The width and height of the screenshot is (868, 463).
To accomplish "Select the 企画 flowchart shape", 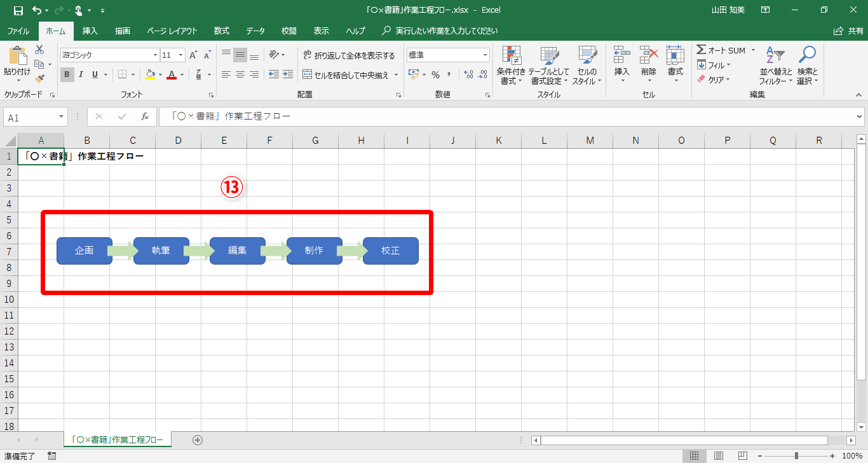I will tap(85, 251).
